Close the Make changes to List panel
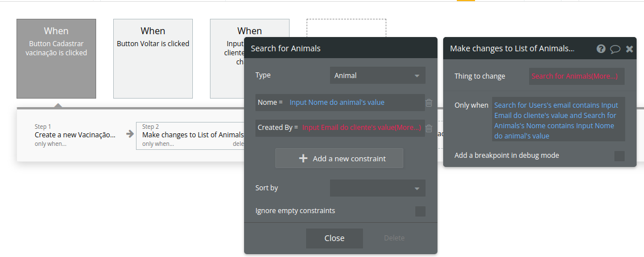 click(629, 49)
